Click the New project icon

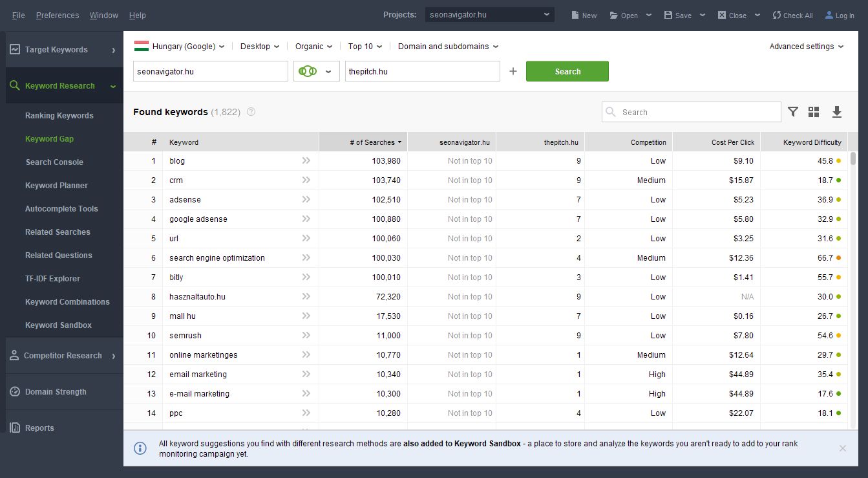(x=575, y=15)
